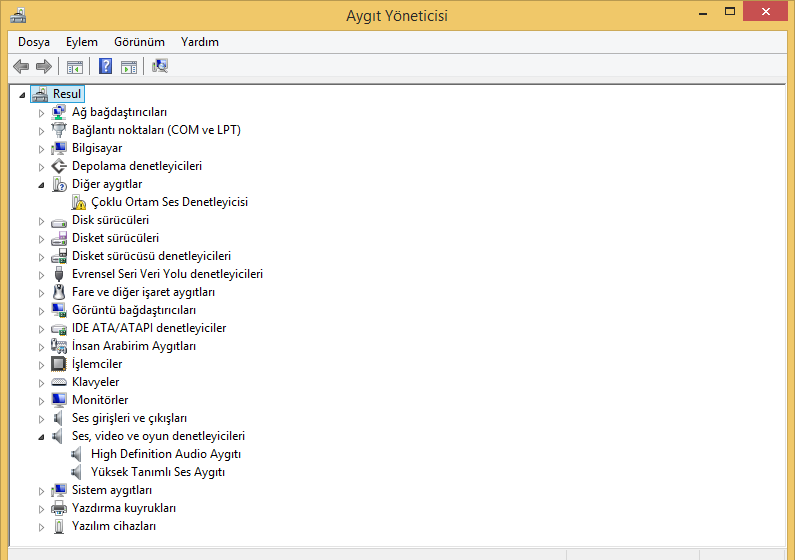Click the Bilgisayar category icon
Viewport: 795px width, 560px height.
[x=59, y=148]
